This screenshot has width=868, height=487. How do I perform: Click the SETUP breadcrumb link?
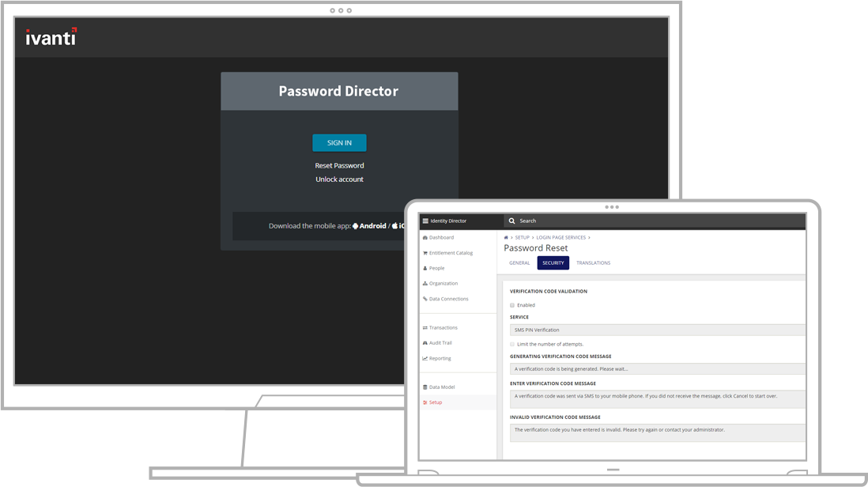click(523, 237)
